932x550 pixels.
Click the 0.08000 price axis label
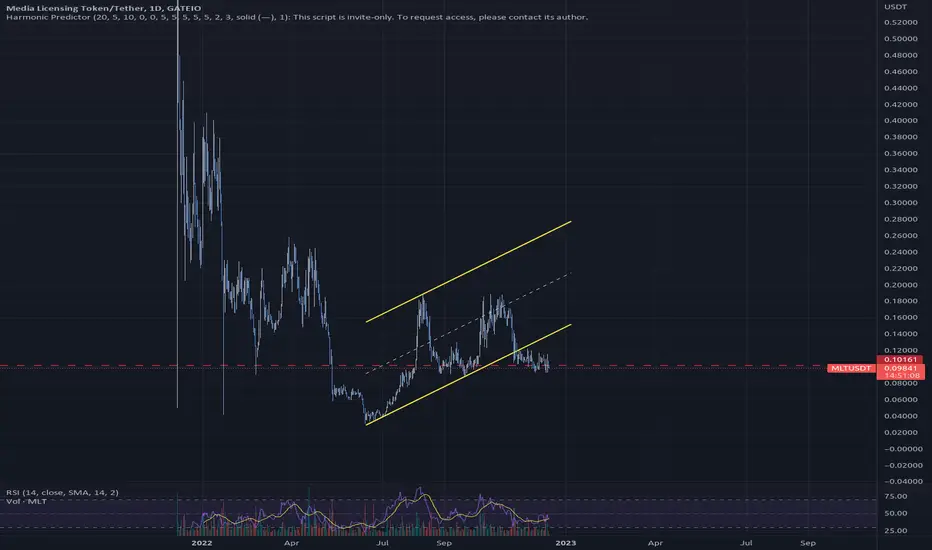900,384
